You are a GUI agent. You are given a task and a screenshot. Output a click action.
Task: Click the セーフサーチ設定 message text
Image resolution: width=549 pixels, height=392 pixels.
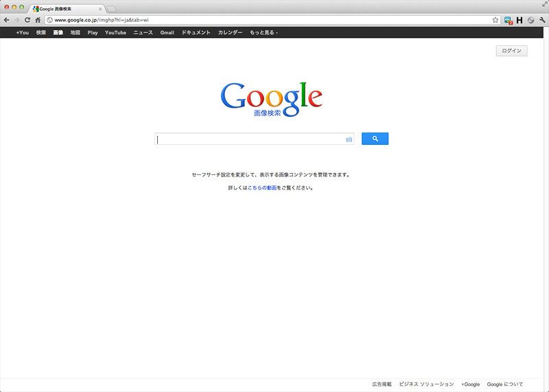click(x=271, y=174)
